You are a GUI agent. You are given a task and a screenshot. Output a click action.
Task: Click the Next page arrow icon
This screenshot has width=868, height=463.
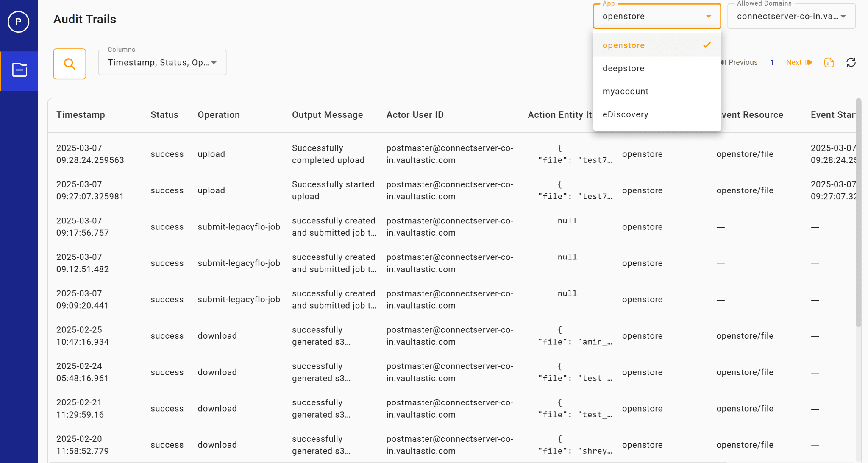[x=809, y=63]
